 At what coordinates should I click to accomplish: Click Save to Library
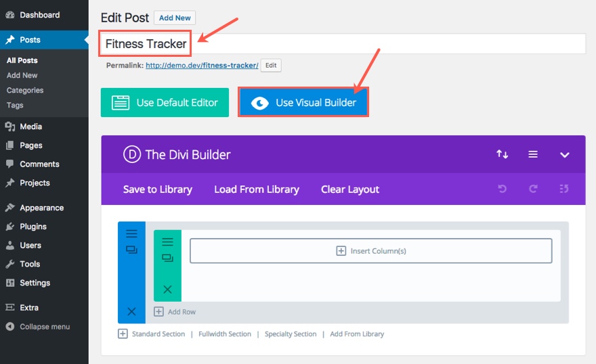(x=157, y=189)
